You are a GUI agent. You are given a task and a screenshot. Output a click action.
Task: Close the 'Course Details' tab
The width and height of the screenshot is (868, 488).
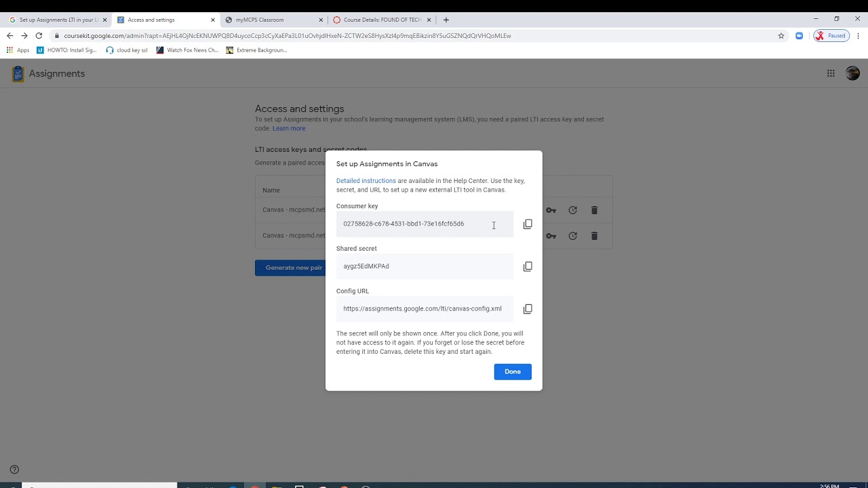[x=429, y=20]
